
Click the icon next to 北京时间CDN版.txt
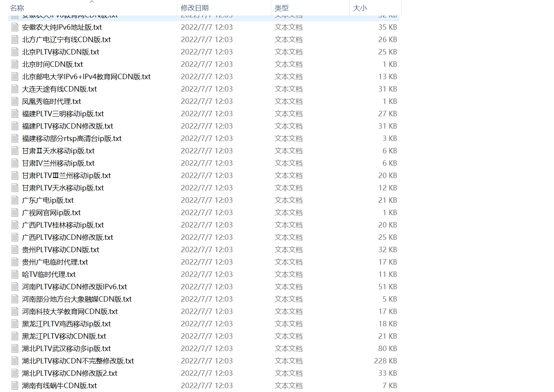15,64
